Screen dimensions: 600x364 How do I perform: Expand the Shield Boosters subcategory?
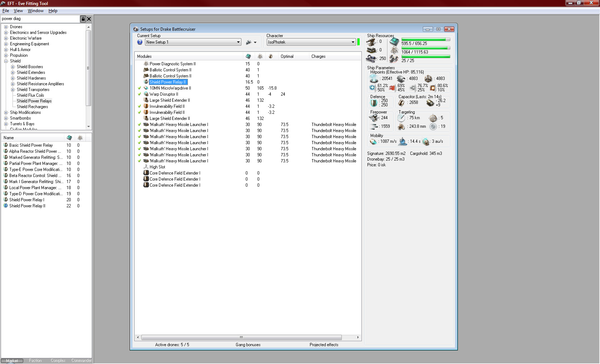point(12,67)
